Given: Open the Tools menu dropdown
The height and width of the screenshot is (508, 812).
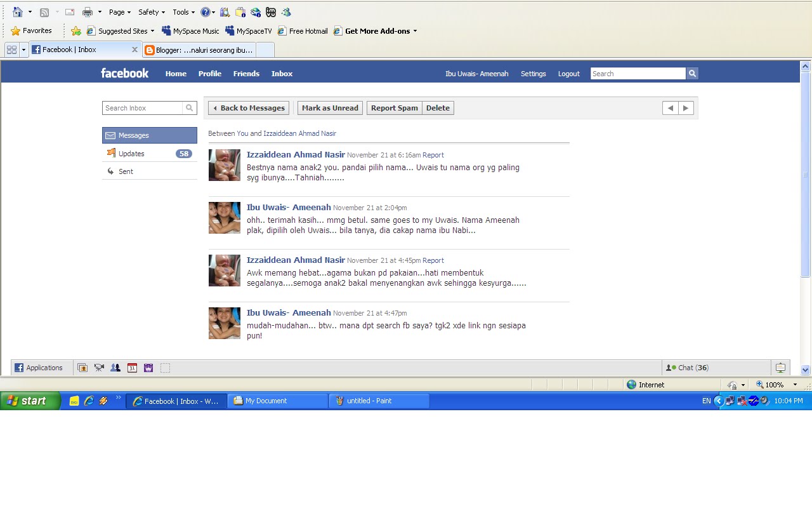Looking at the screenshot, I should (183, 12).
